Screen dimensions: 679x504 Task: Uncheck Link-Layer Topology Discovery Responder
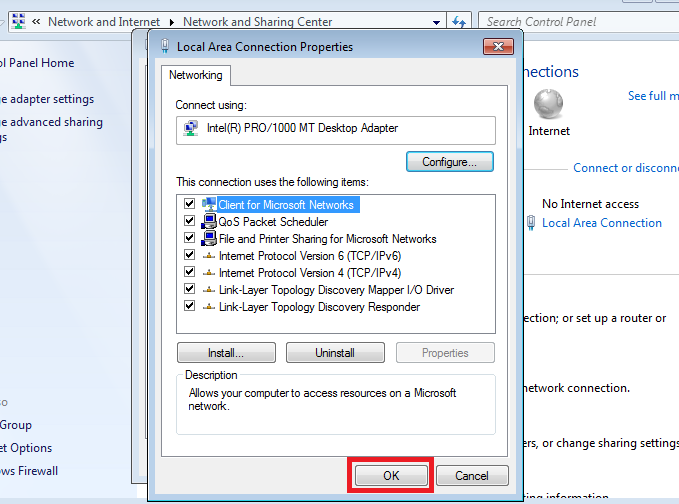189,306
